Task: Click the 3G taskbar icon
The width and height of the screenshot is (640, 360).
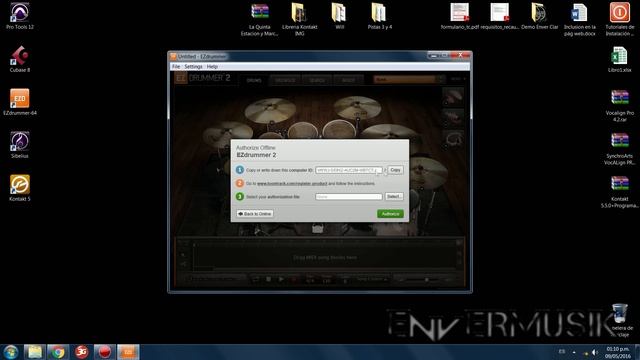Action: [81, 352]
